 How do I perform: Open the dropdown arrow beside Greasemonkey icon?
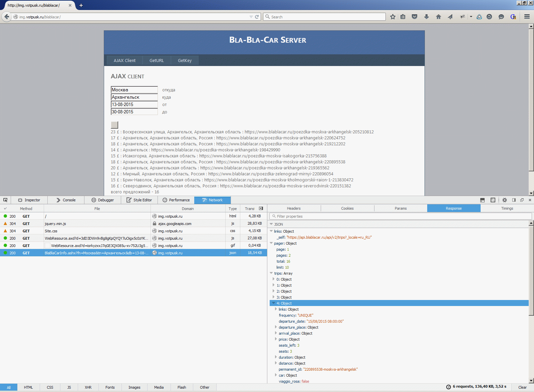pos(471,17)
